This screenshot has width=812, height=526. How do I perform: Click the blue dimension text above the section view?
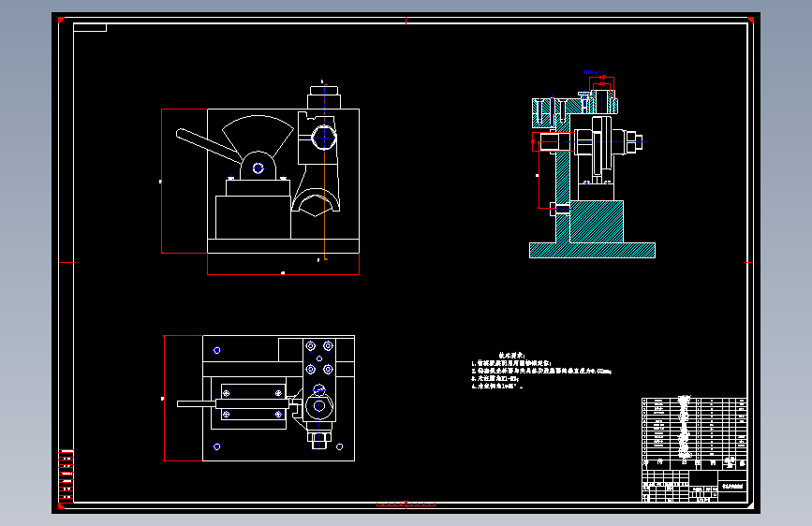[591, 72]
